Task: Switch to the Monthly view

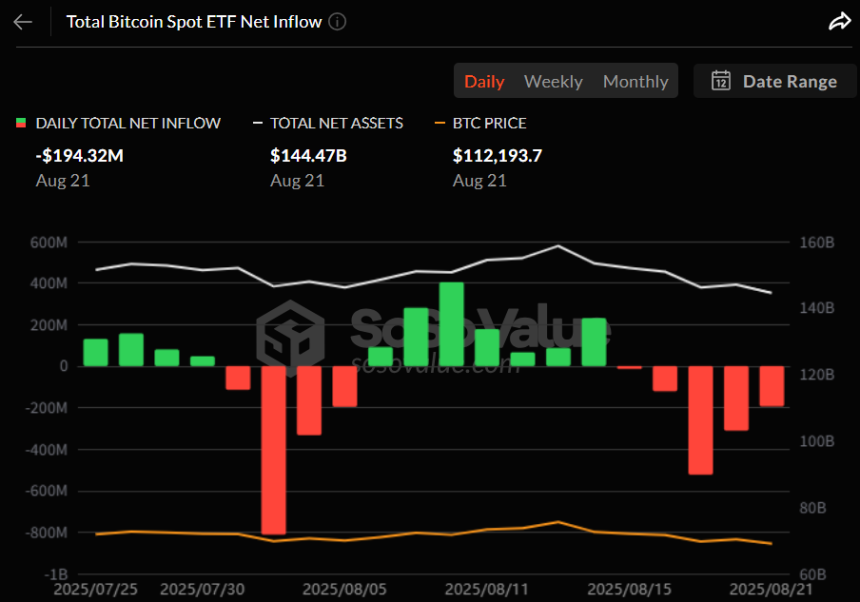Action: (x=635, y=81)
